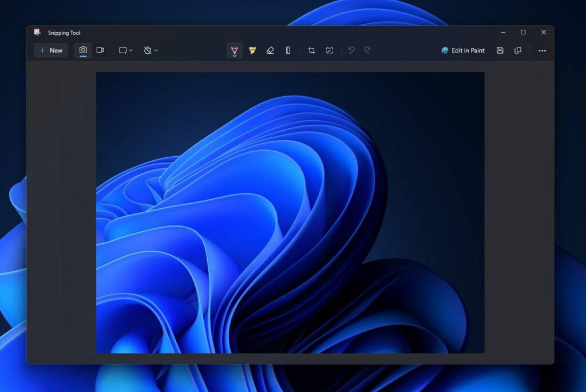Click the Snipping Tool app icon in title bar
586x392 pixels.
coord(37,33)
